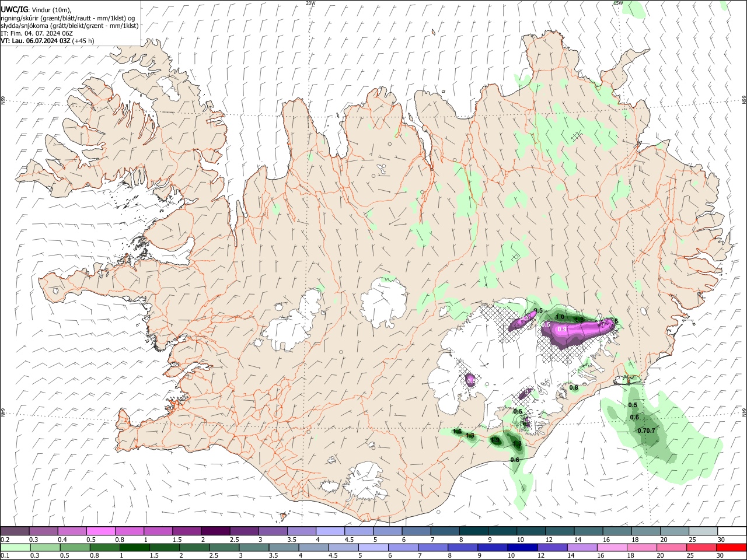The image size is (747, 560).
Task: Click the '0.8' precipitation value on the map
Action: pyautogui.click(x=574, y=387)
